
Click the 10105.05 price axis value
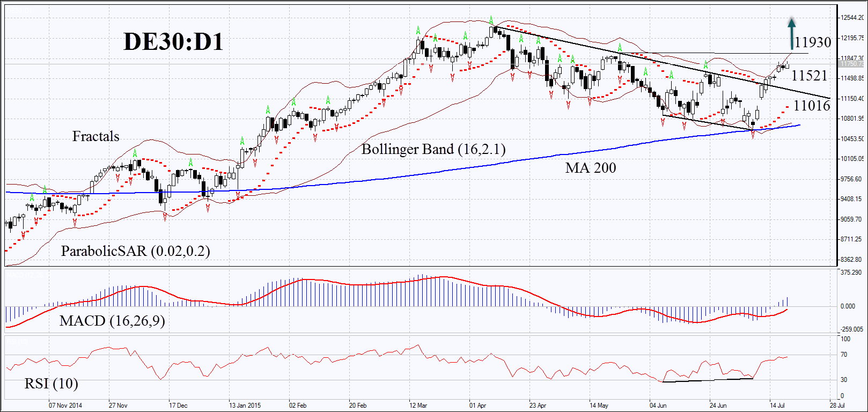852,159
